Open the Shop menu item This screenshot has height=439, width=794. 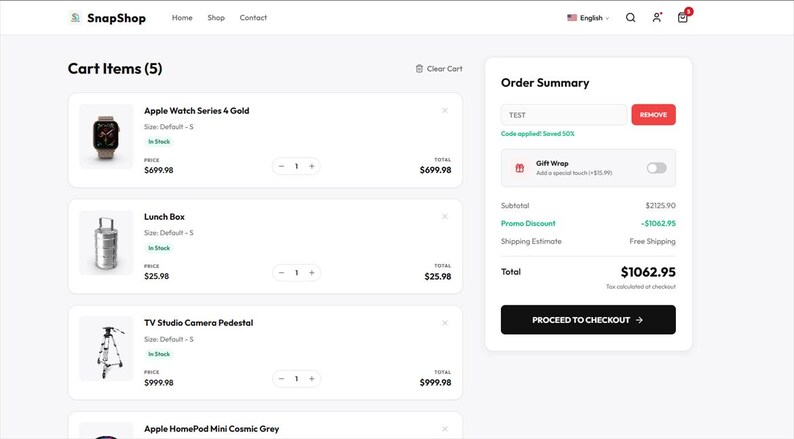coord(216,18)
